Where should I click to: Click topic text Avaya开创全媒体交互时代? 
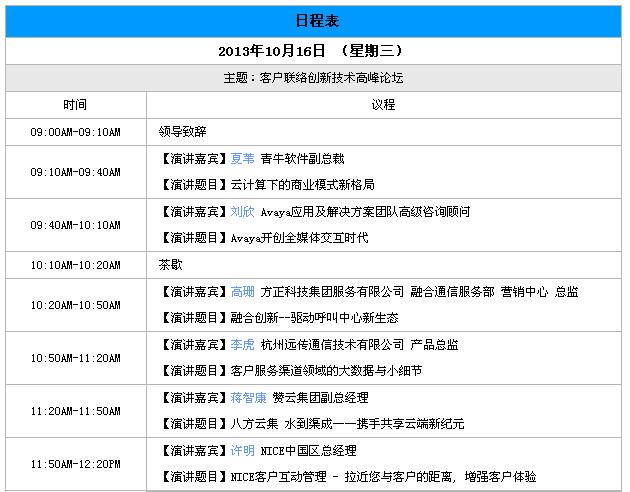click(299, 238)
